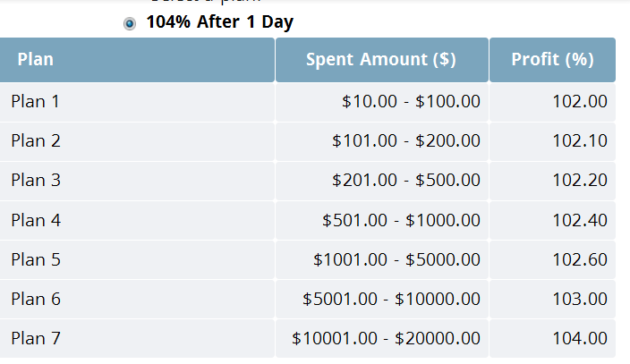The width and height of the screenshot is (630, 364).
Task: Select the Plan 7 row name cell
Action: [x=36, y=338]
